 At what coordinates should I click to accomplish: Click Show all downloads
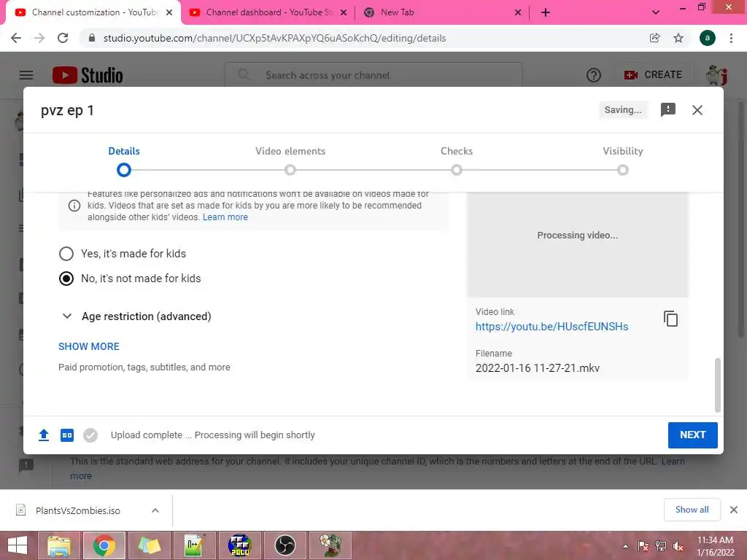coord(692,510)
